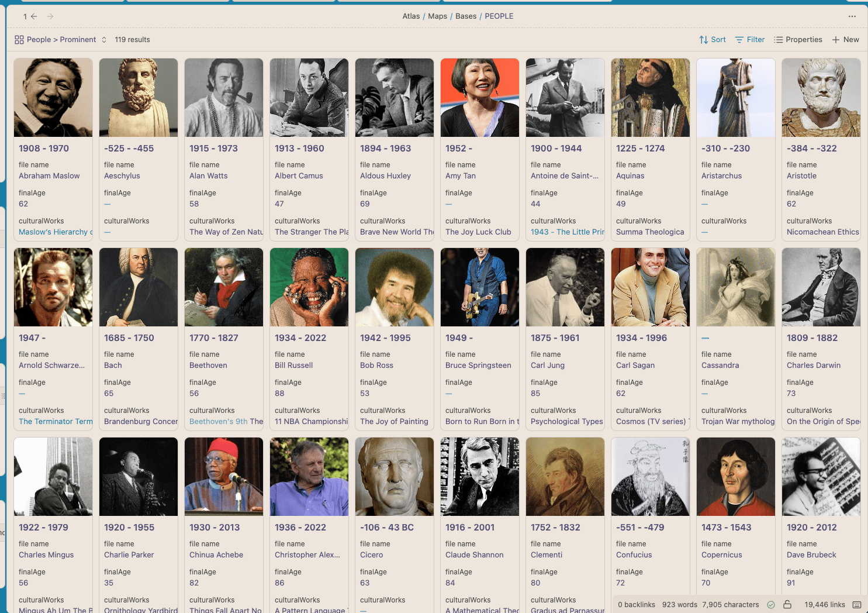This screenshot has width=868, height=613.
Task: Click the sync checkmark status icon
Action: point(771,605)
